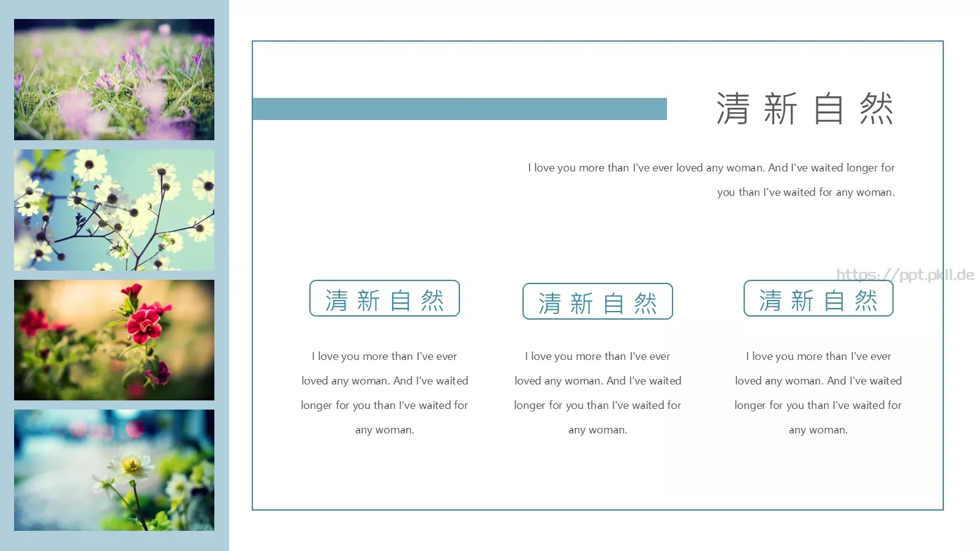Select the red flowers photo
This screenshot has height=551, width=980.
point(114,340)
